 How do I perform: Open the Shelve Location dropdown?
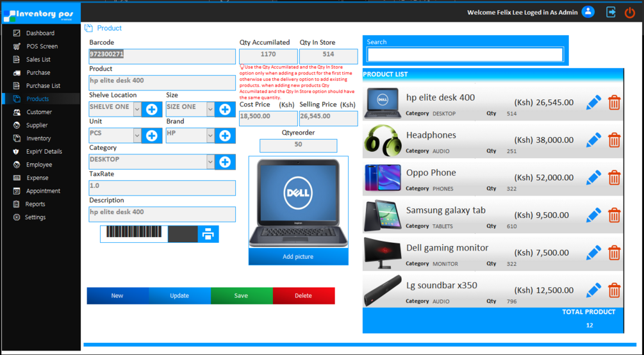coord(137,110)
